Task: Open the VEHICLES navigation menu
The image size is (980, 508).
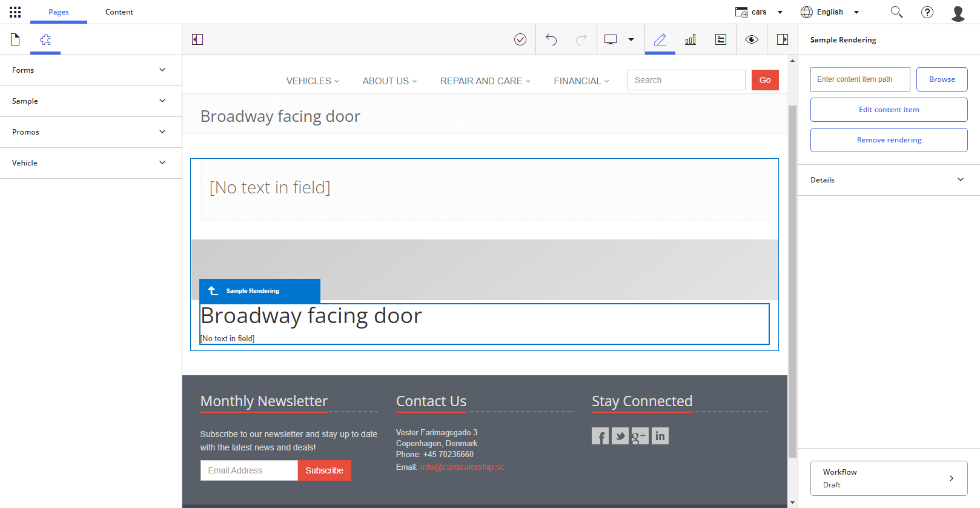Action: (313, 81)
